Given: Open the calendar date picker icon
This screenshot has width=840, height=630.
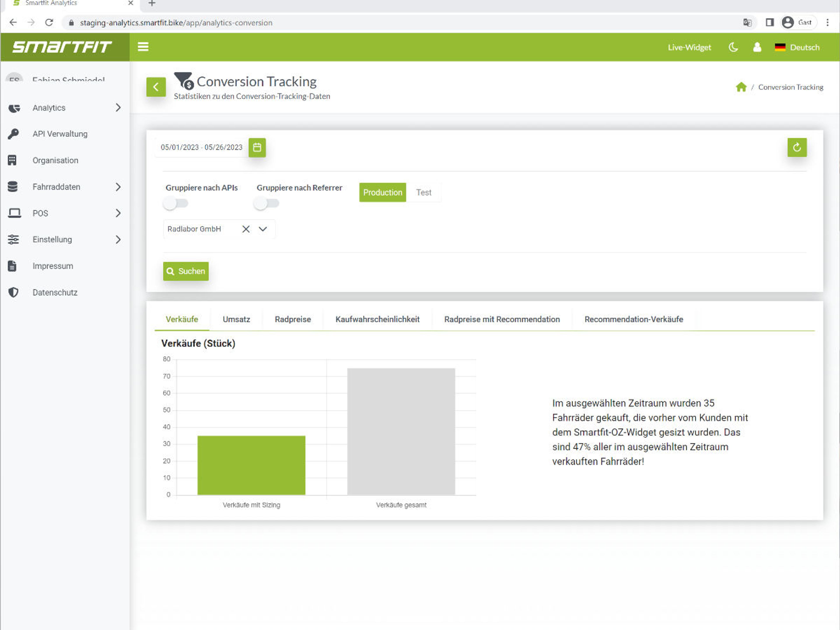Looking at the screenshot, I should coord(257,147).
